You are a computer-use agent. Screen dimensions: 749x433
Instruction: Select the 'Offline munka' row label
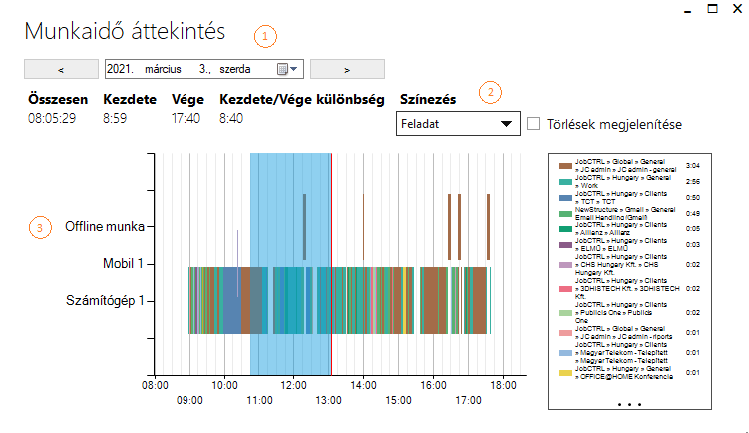tap(105, 227)
